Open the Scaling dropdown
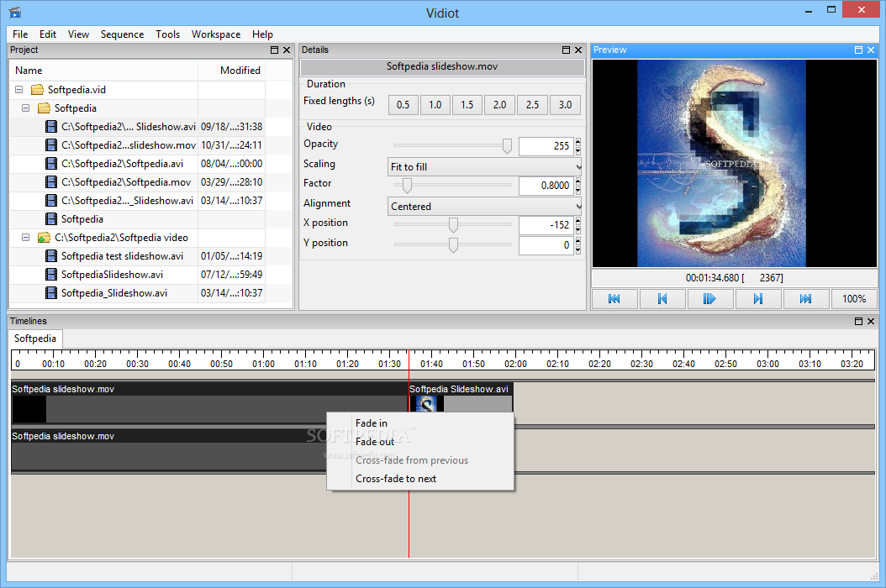886x588 pixels. tap(484, 166)
